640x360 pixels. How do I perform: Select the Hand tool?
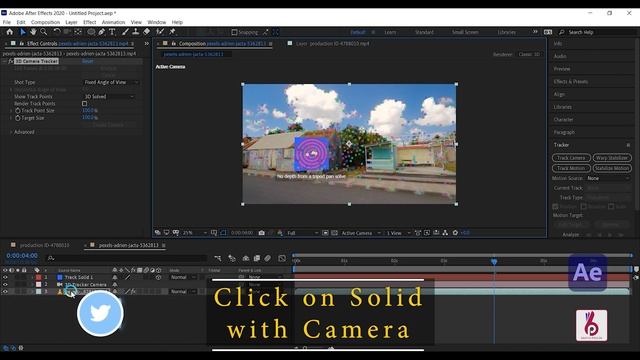coord(33,32)
